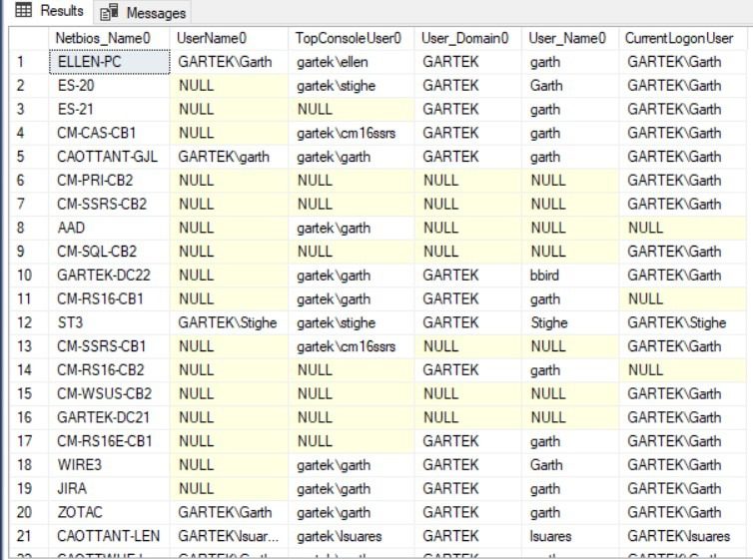Click the Messages tab icon
The width and height of the screenshot is (753, 560).
coord(109,13)
